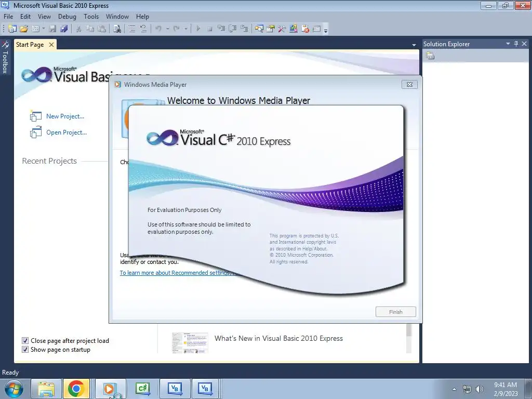Screen dimensions: 532x399
Task: Click the Open File toolbar icon
Action: click(x=24, y=29)
